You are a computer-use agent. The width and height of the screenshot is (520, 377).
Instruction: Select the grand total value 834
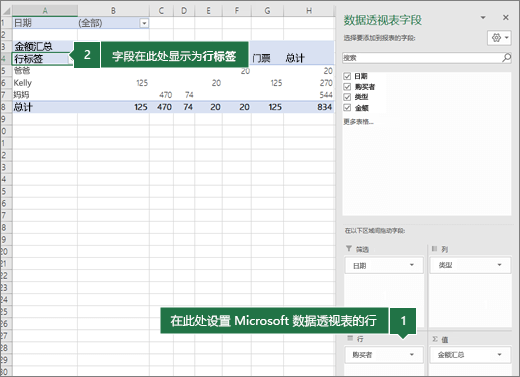tap(309, 107)
